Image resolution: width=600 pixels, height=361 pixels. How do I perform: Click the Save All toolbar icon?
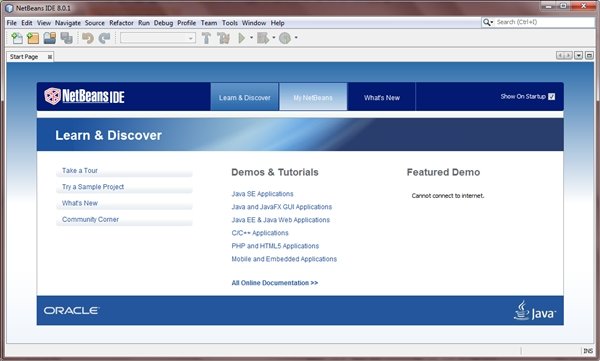tap(67, 38)
